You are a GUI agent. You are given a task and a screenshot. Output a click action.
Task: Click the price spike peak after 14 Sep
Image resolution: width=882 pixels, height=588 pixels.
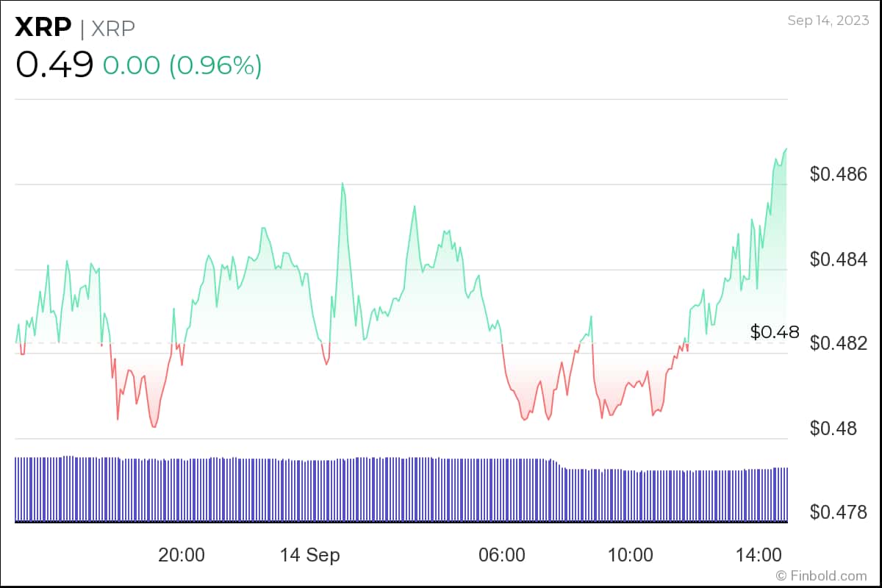(343, 183)
